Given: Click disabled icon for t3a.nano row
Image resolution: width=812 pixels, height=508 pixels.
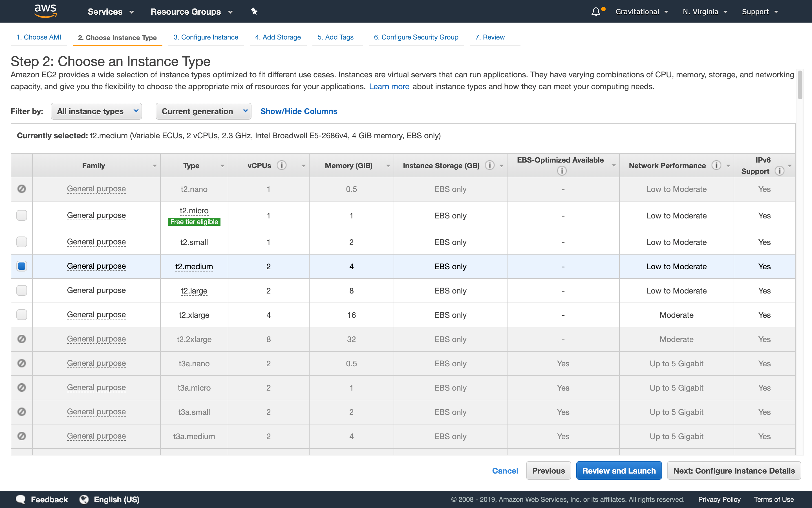Looking at the screenshot, I should pyautogui.click(x=22, y=363).
